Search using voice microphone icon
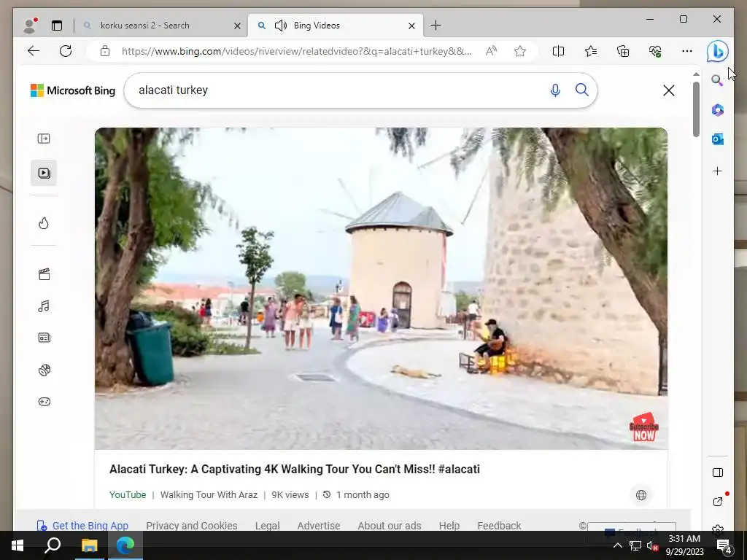Viewport: 747px width, 560px height. (555, 90)
